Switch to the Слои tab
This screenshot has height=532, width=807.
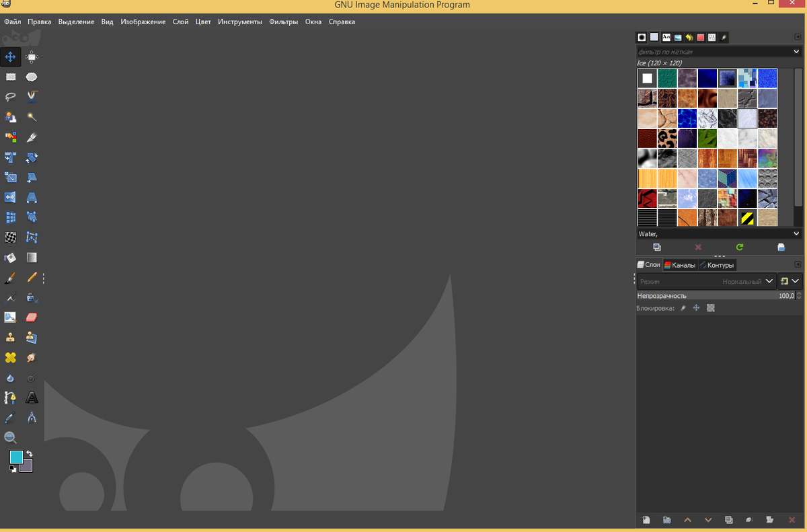(x=649, y=265)
